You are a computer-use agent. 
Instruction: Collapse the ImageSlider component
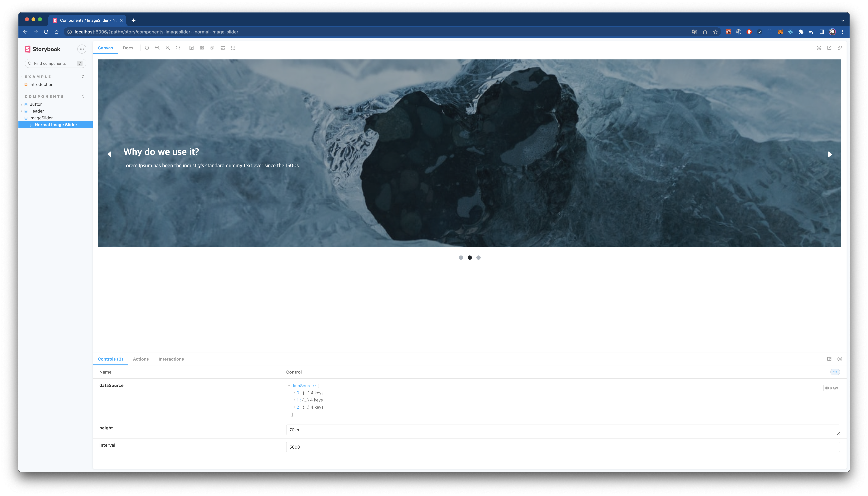[x=41, y=118]
